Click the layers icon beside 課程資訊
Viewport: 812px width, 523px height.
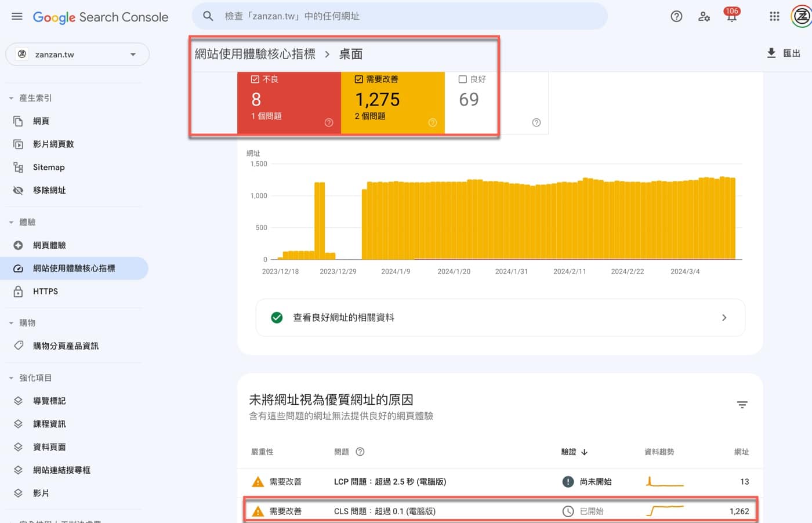[x=18, y=424]
